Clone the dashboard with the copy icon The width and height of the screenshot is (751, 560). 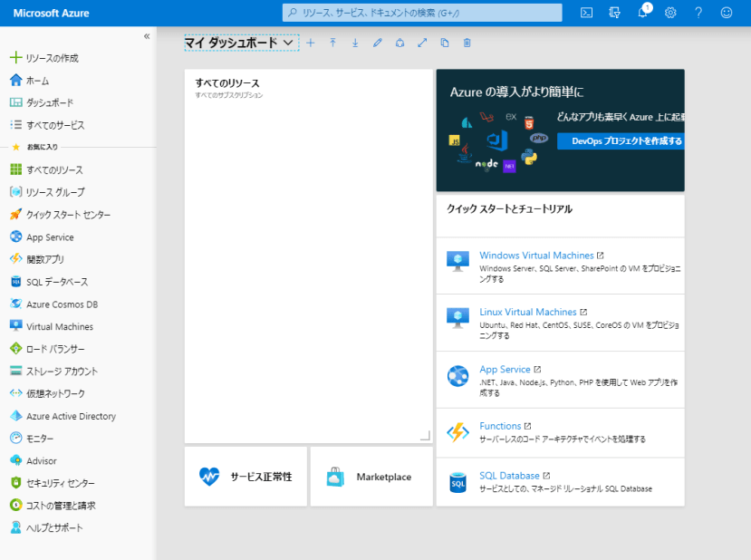tap(445, 43)
